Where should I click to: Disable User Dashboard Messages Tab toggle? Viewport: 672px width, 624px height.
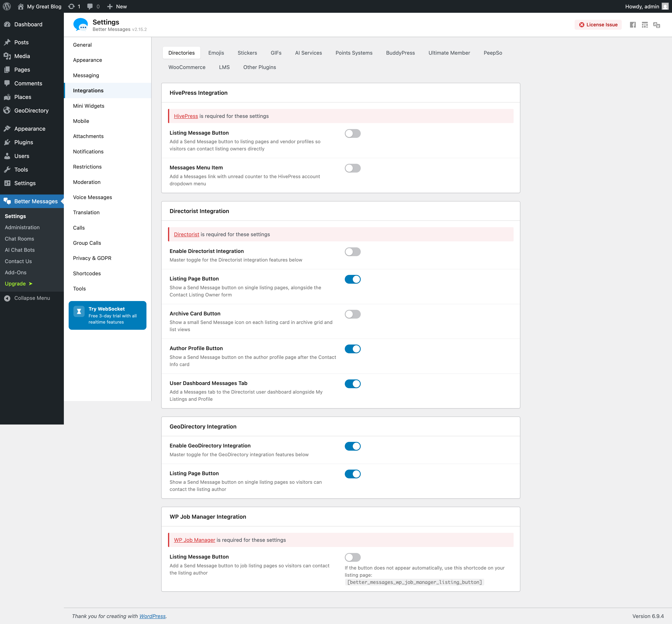(353, 384)
